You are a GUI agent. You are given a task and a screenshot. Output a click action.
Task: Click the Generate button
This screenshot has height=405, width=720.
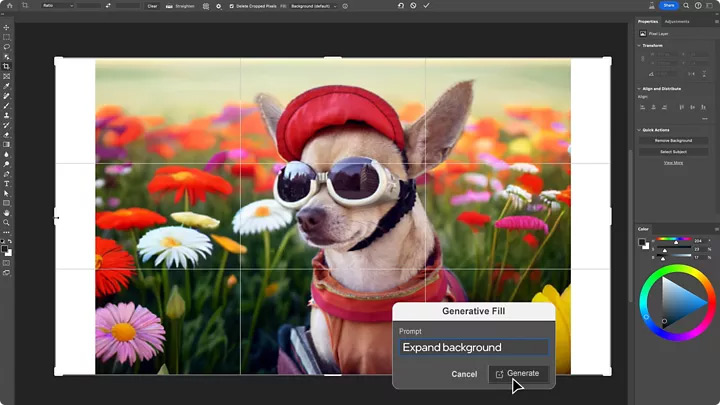[517, 373]
